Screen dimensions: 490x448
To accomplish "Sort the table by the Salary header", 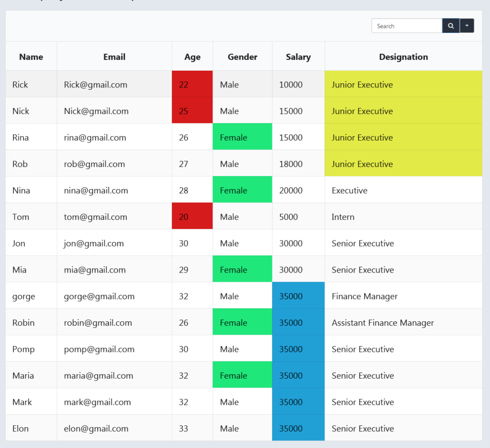I will point(298,56).
